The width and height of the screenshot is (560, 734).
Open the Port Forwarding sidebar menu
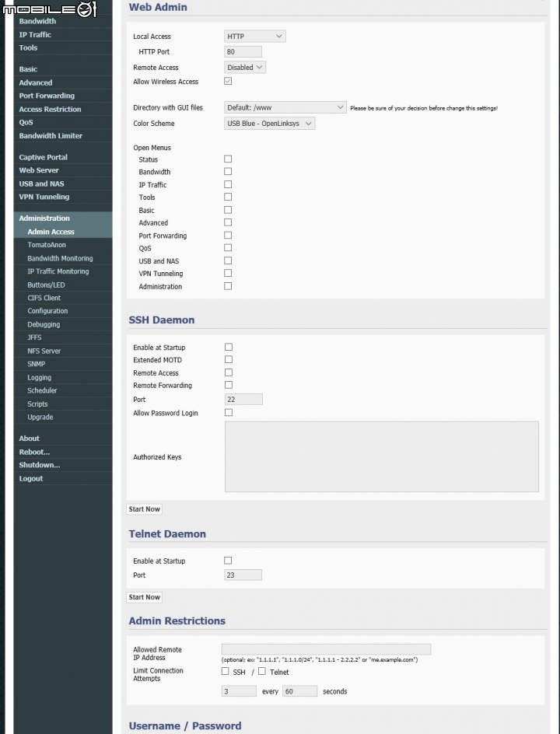(x=63, y=96)
